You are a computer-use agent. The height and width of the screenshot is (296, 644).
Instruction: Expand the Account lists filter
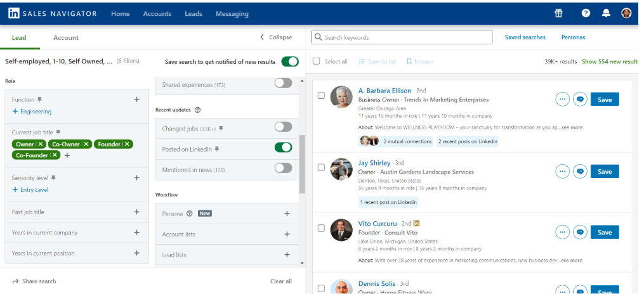click(x=287, y=234)
